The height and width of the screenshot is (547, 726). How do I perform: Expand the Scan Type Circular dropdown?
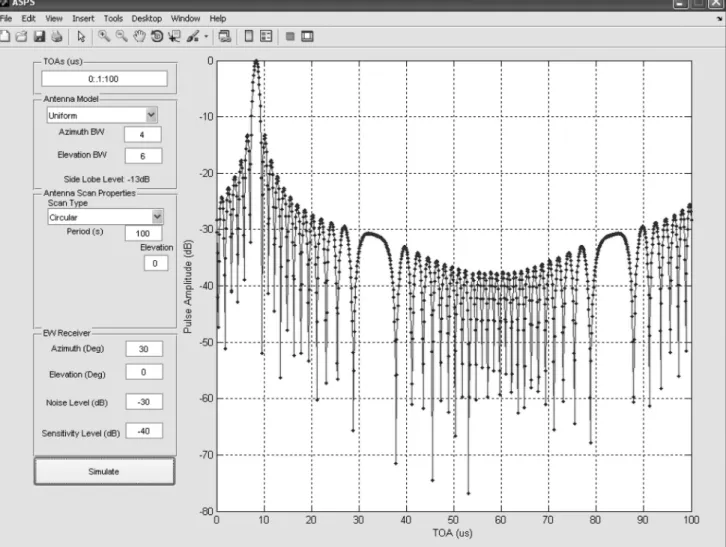157,217
